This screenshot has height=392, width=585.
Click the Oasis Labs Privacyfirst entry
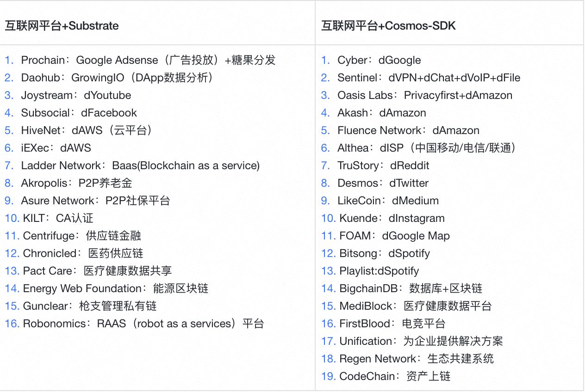[x=425, y=95]
